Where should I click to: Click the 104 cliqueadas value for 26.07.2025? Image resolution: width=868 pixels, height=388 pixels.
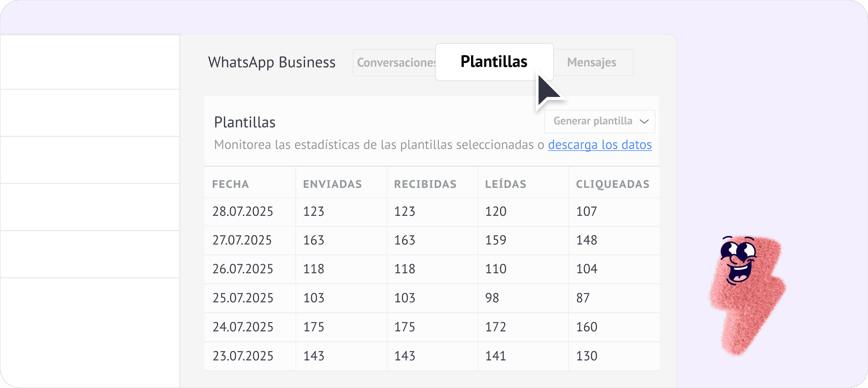coord(586,269)
